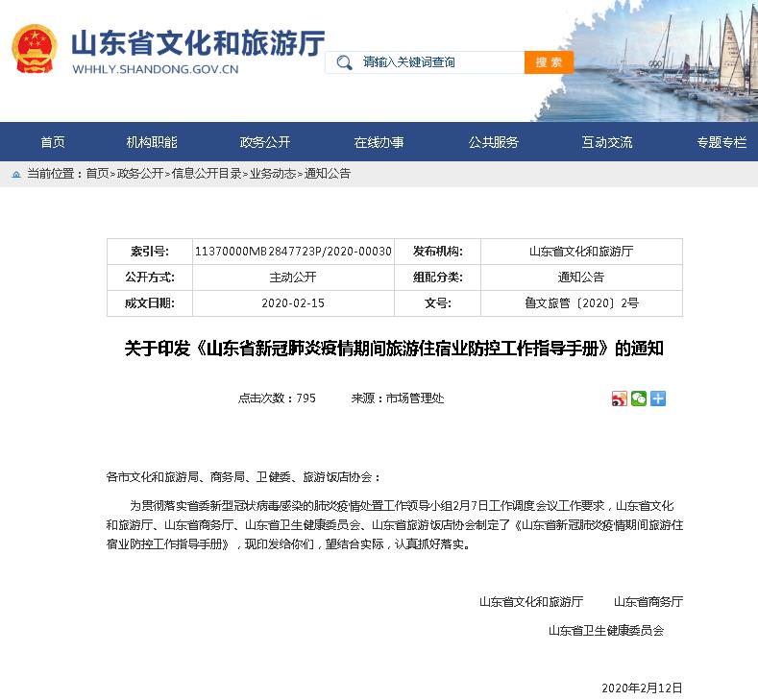Share via the Weibo icon
This screenshot has height=700, width=758.
tap(620, 398)
